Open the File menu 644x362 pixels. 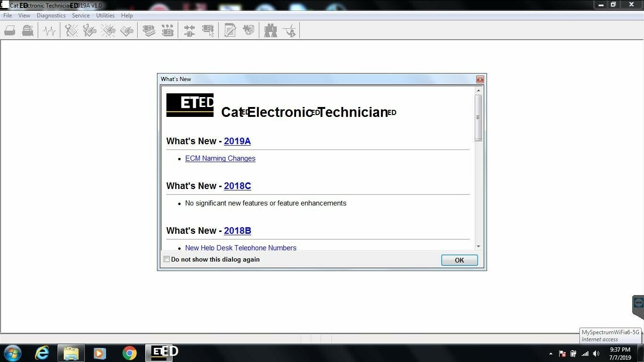pyautogui.click(x=8, y=16)
